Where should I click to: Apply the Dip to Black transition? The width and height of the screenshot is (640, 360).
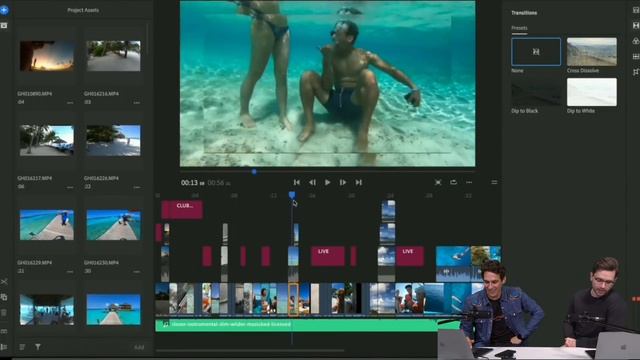(x=536, y=92)
